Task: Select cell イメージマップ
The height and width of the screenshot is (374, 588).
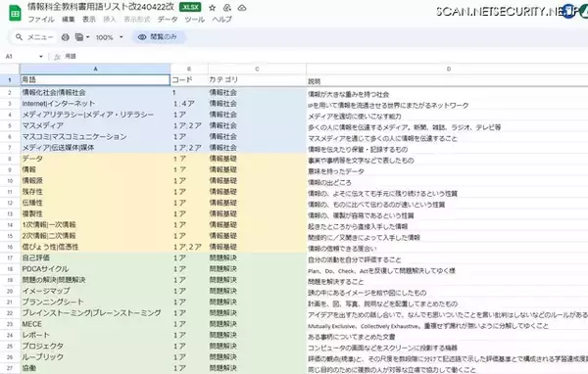Action: click(x=95, y=291)
